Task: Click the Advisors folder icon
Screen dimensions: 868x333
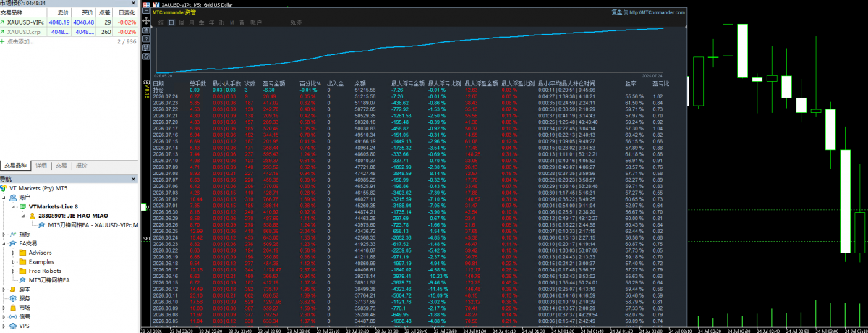Action: click(x=22, y=253)
